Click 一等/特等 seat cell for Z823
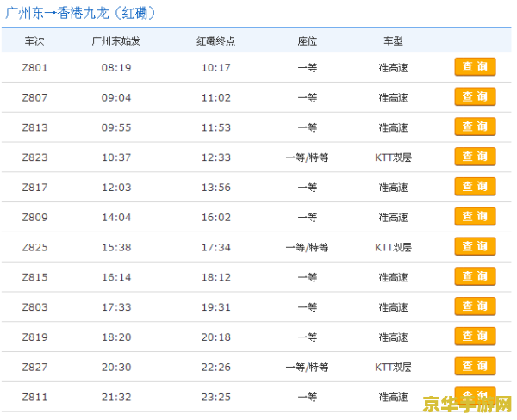Viewport: 517px width, 420px height. (308, 157)
